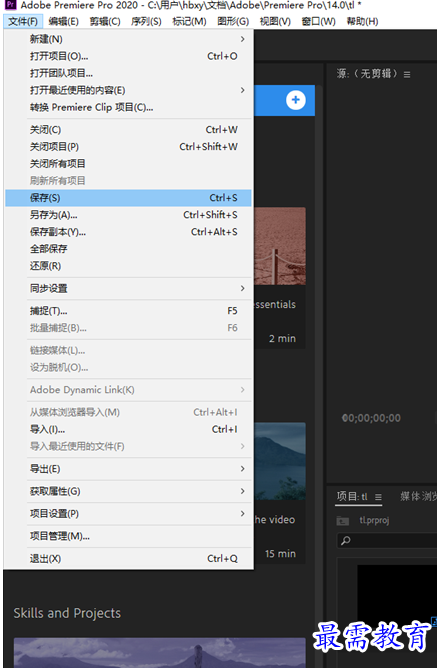The width and height of the screenshot is (437, 668).
Task: Open the 图形(G) menu
Action: click(x=233, y=21)
